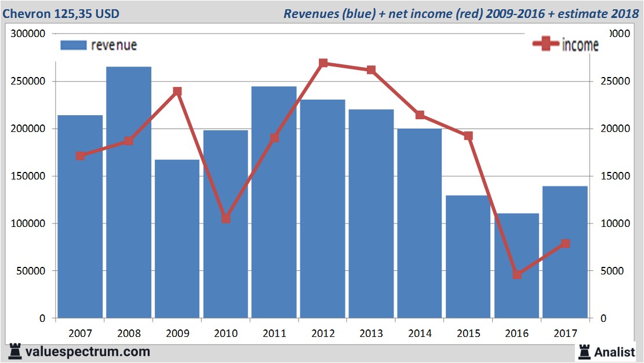The image size is (644, 363).
Task: Click the 2013 income data point
Action: click(x=372, y=69)
